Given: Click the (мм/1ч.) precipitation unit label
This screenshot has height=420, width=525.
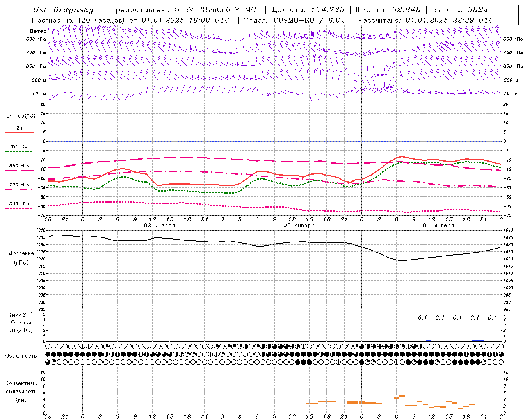Looking at the screenshot, I should [x=21, y=330].
